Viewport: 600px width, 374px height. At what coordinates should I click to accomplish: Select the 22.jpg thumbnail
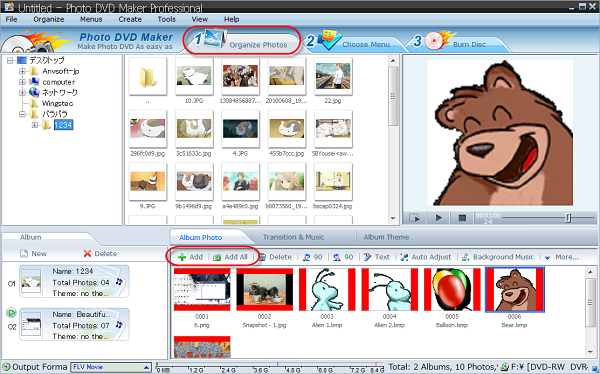click(333, 77)
